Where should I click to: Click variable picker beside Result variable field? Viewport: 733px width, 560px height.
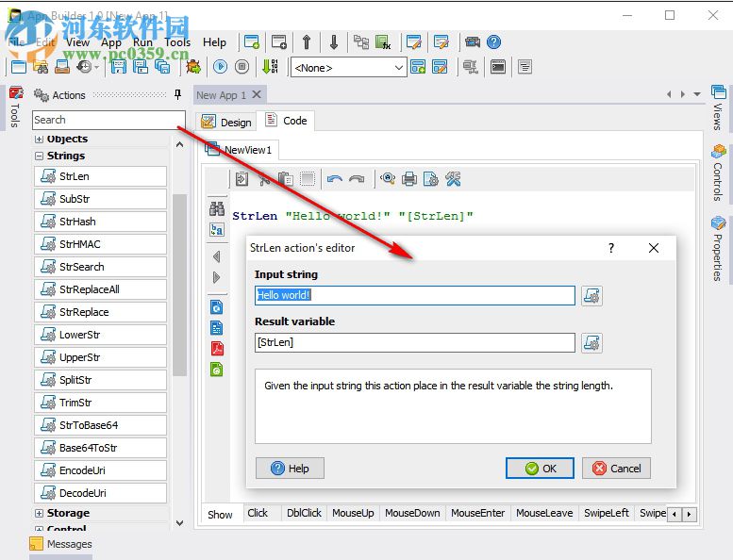591,343
